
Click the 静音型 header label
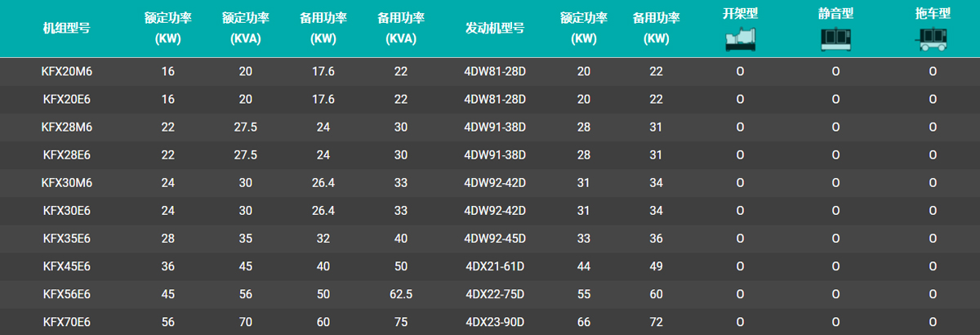835,14
